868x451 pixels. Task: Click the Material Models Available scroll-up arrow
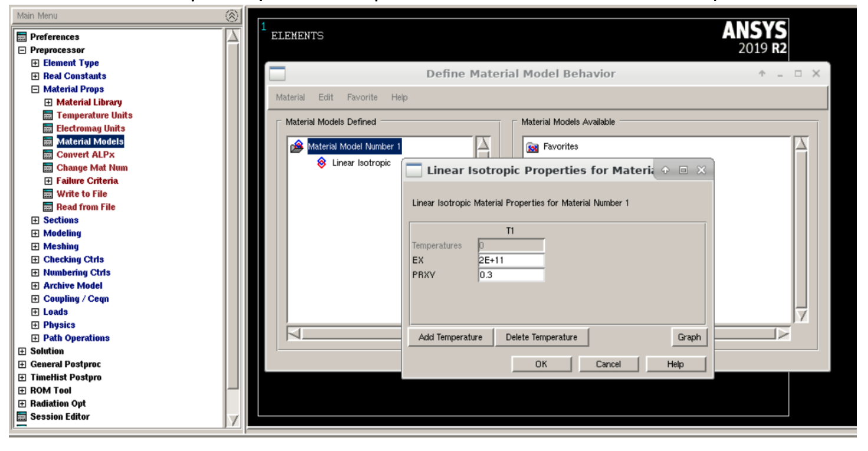tap(800, 144)
